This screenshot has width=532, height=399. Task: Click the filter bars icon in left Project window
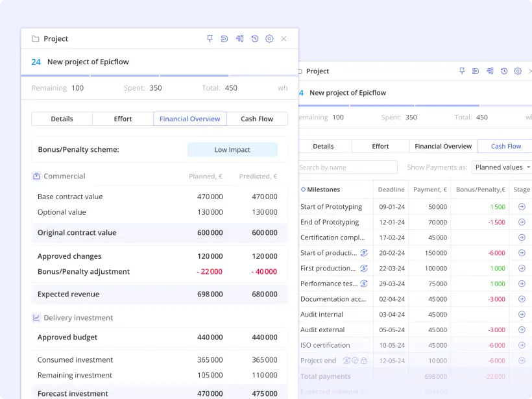[240, 39]
